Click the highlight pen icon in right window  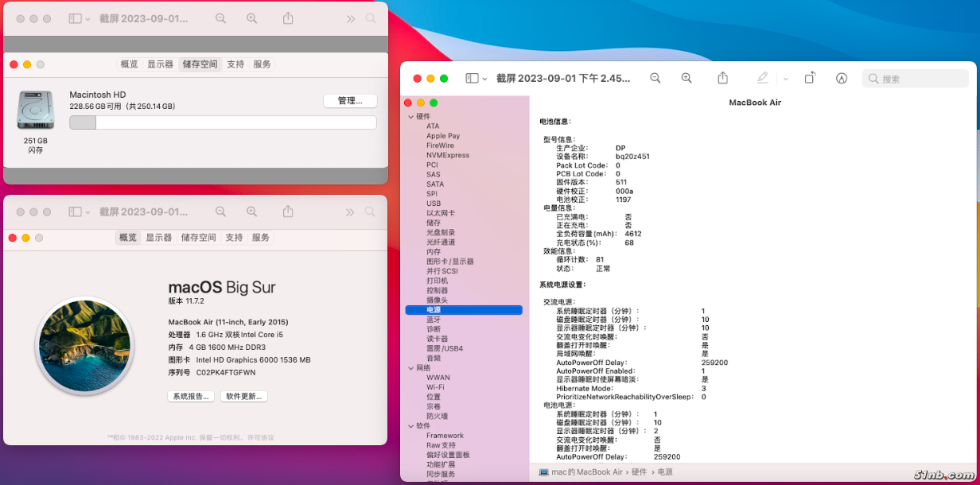pyautogui.click(x=763, y=78)
